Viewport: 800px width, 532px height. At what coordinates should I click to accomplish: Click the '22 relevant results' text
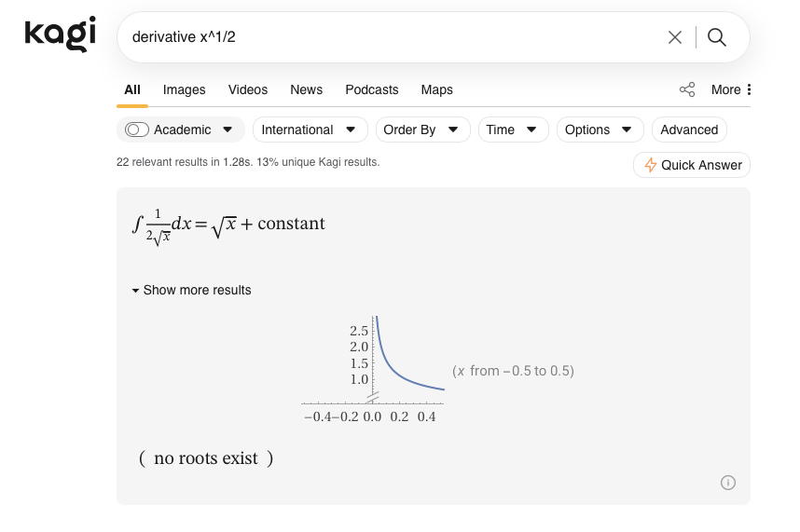click(x=248, y=162)
